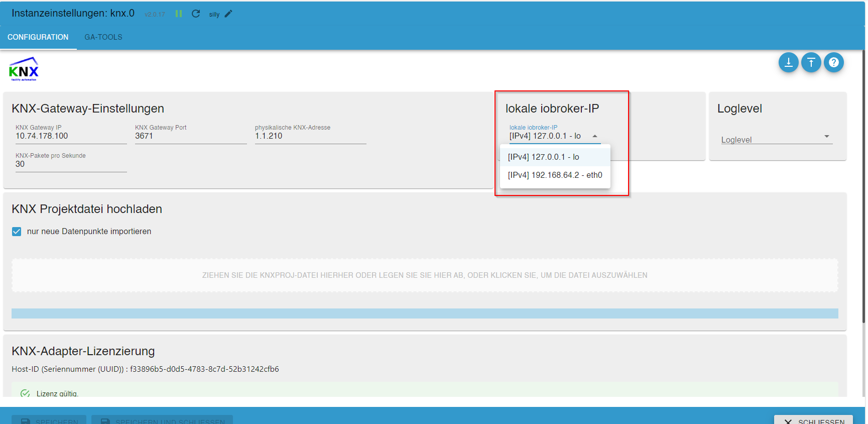Edit the silly log level pencil icon

[228, 14]
